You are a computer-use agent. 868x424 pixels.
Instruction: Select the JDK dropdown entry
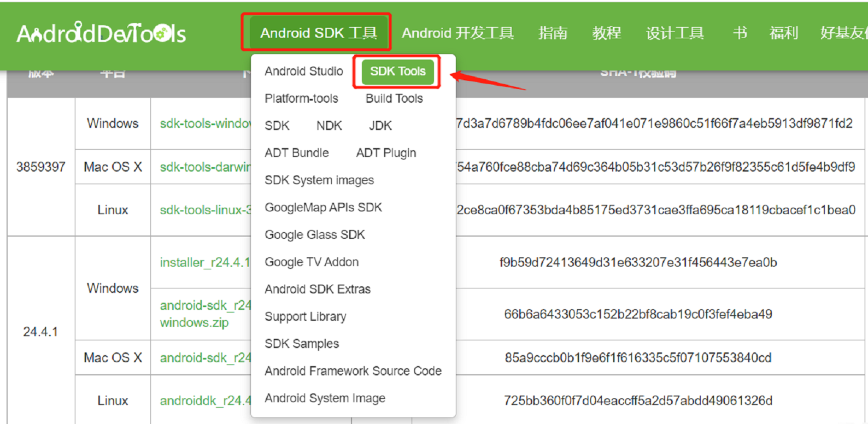click(x=380, y=126)
